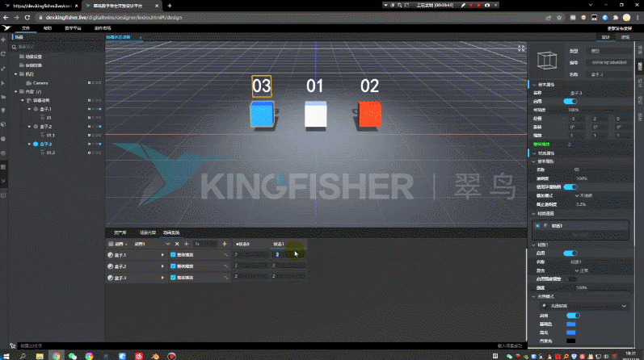644x360 pixels.
Task: Pick the black self-illumination color swatch
Action: coord(571,341)
